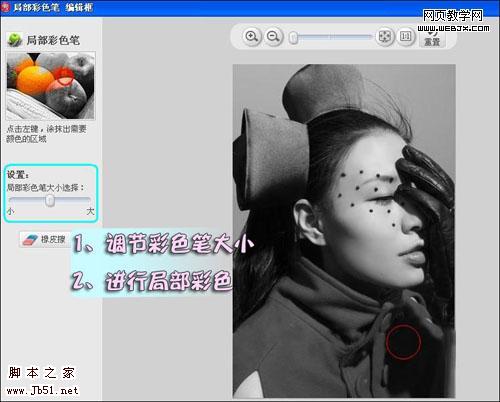
Task: Click the portrait photo on the canvas
Action: 344,231
